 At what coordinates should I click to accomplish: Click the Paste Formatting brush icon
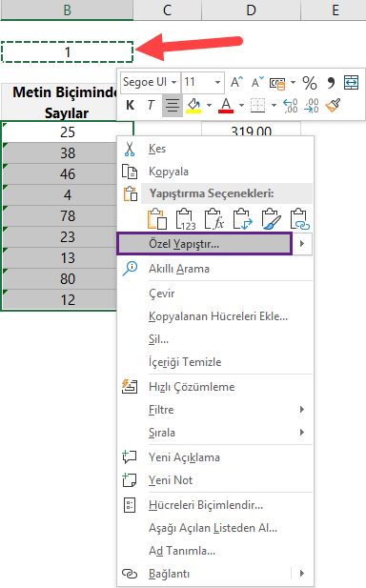pos(272,219)
